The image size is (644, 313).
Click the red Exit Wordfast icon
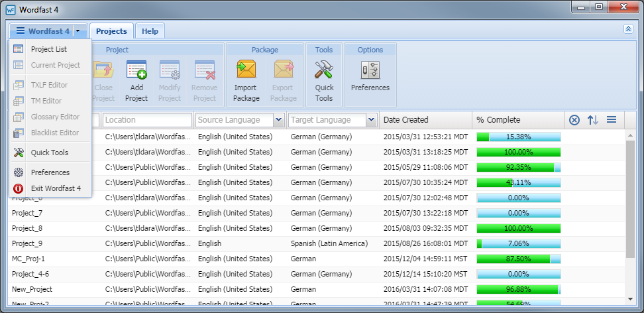[18, 188]
